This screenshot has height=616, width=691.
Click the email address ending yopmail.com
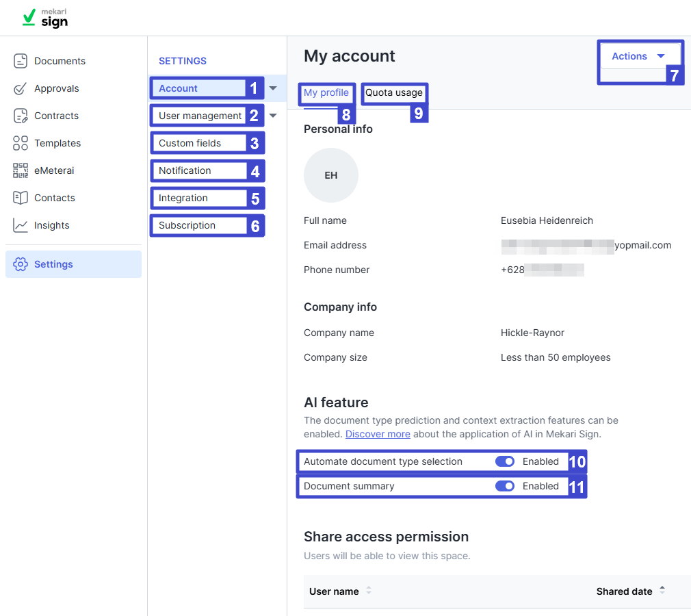click(x=586, y=245)
